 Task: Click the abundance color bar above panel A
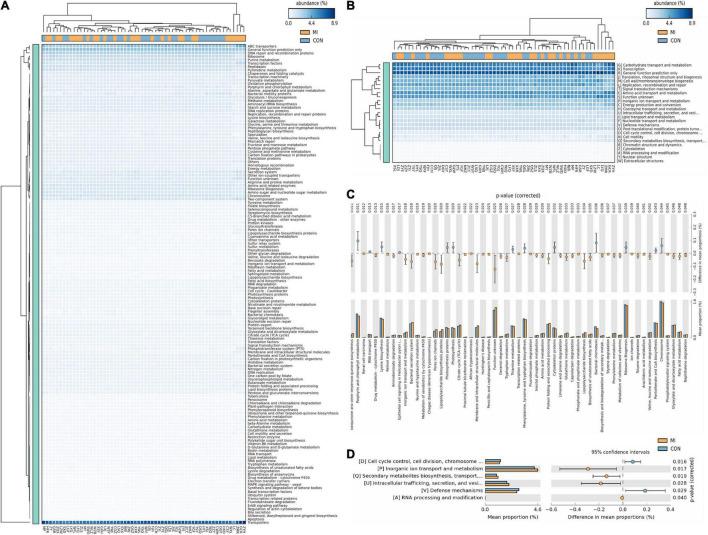(312, 14)
